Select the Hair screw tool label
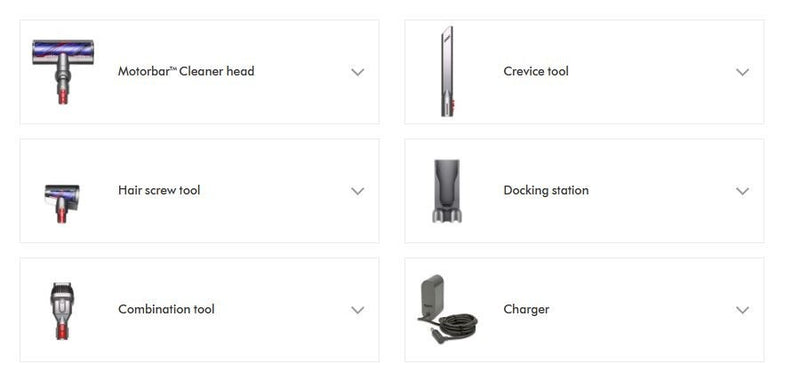The image size is (800, 380). [159, 190]
